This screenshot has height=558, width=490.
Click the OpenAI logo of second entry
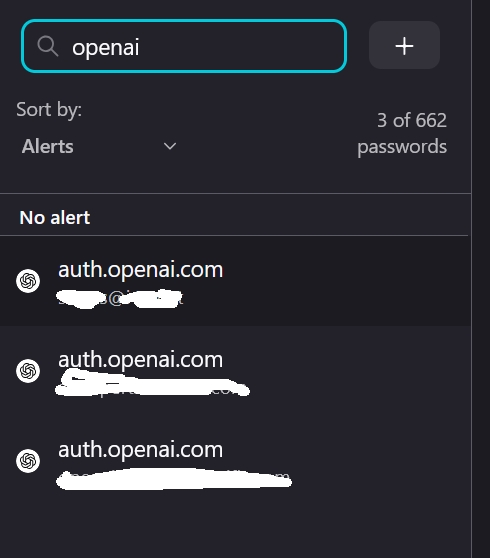pos(28,371)
